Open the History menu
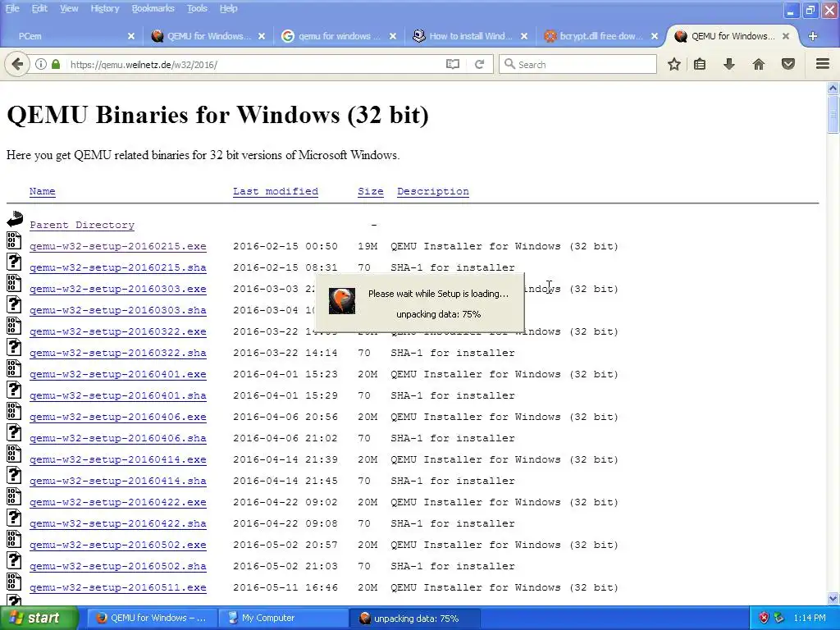This screenshot has height=630, width=840. [x=104, y=8]
